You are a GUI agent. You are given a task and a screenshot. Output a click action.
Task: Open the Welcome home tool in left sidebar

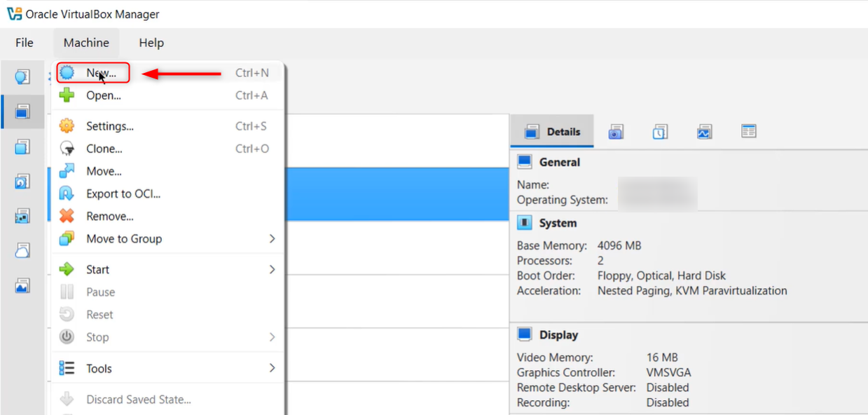22,77
